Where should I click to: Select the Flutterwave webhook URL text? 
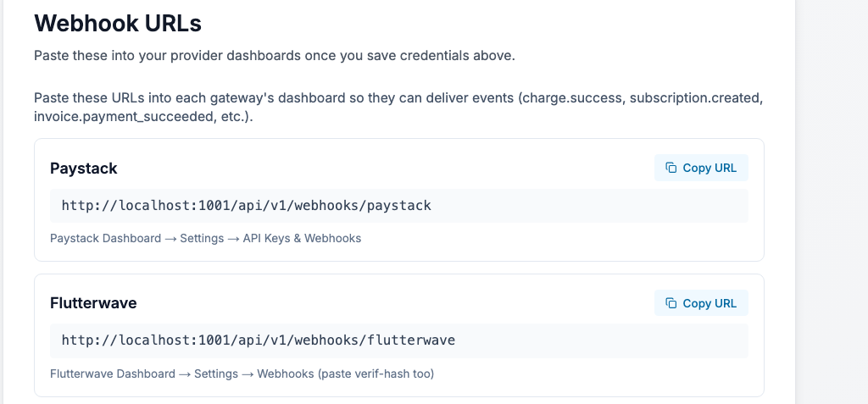coord(258,340)
